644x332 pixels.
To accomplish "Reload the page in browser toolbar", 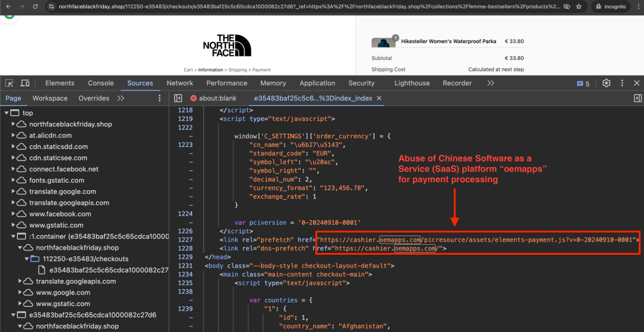I will (x=35, y=7).
